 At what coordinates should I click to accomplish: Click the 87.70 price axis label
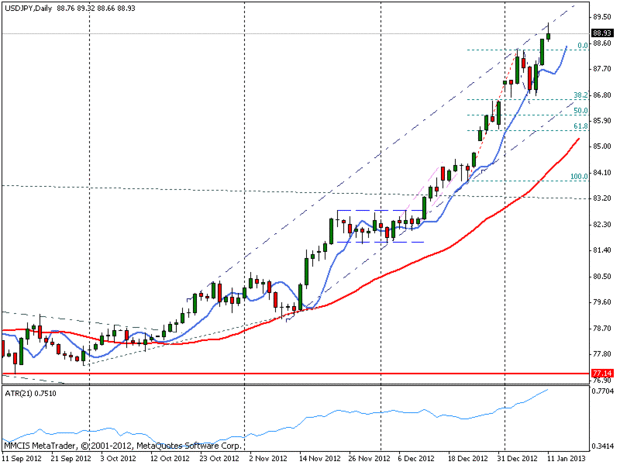point(602,69)
